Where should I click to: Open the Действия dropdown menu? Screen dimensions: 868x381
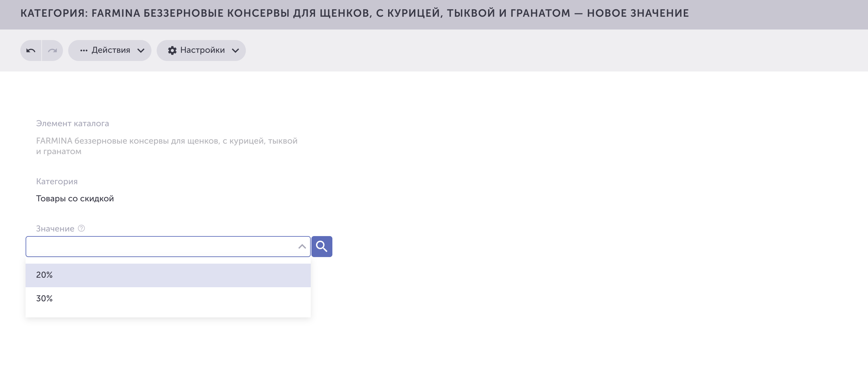pos(110,50)
